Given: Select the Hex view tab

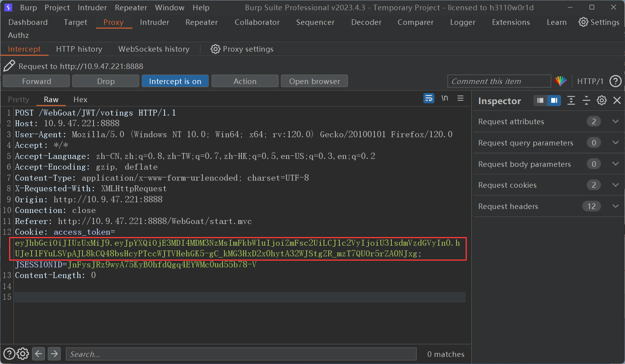Looking at the screenshot, I should (80, 99).
